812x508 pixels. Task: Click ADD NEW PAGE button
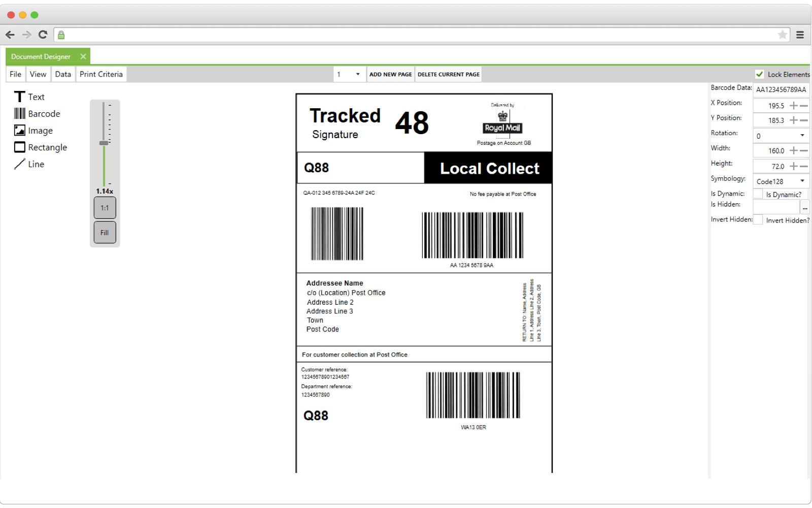[391, 74]
